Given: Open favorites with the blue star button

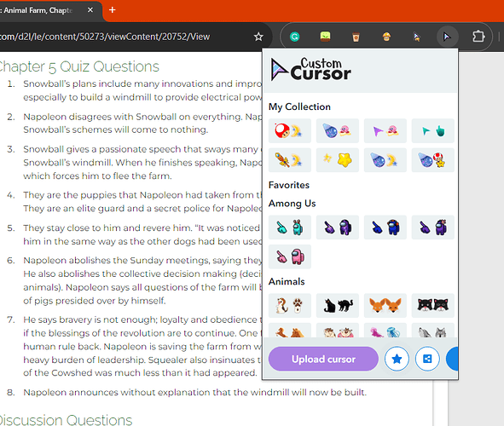Looking at the screenshot, I should 397,359.
